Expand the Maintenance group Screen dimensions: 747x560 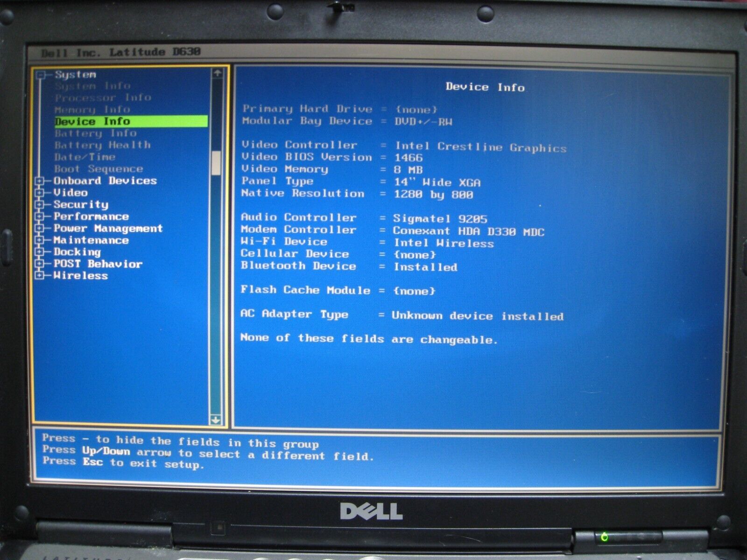pos(40,240)
